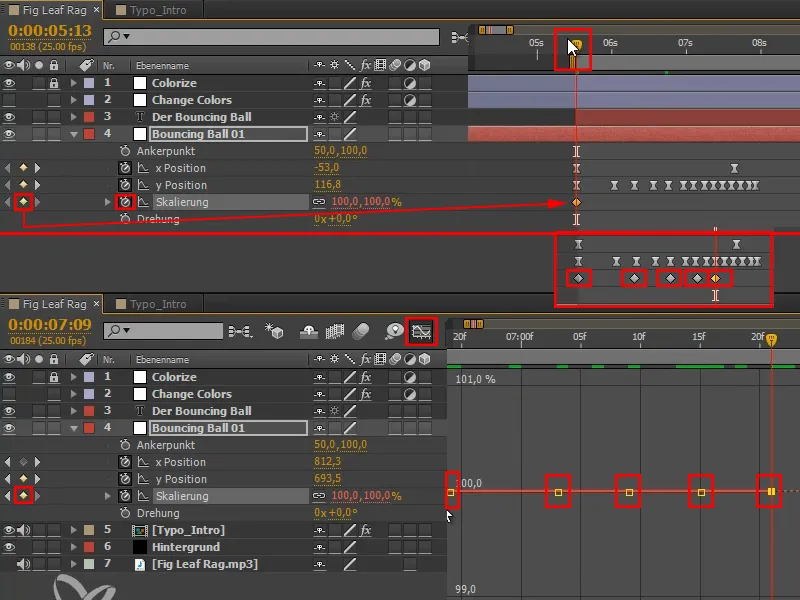
Task: Expand the [Fig Leaf Rag.mp3] layer
Action: point(73,564)
